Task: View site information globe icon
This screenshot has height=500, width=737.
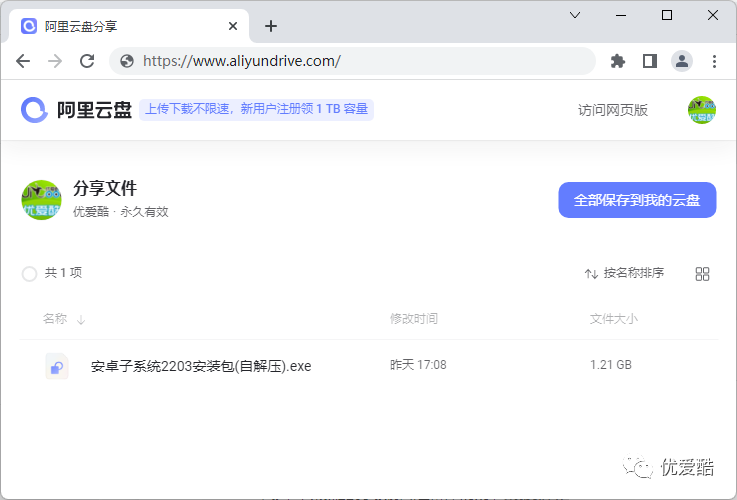Action: (127, 61)
